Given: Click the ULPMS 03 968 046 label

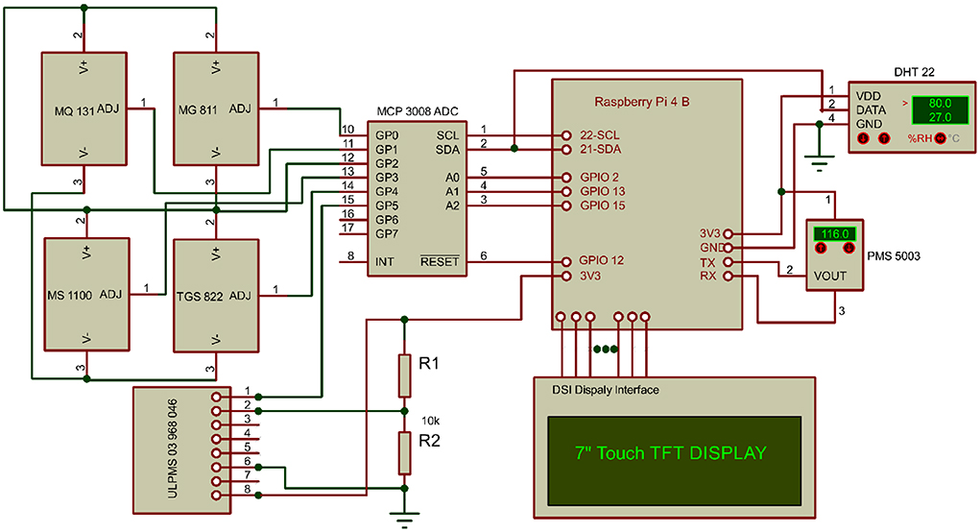Looking at the screenshot, I should click(173, 448).
